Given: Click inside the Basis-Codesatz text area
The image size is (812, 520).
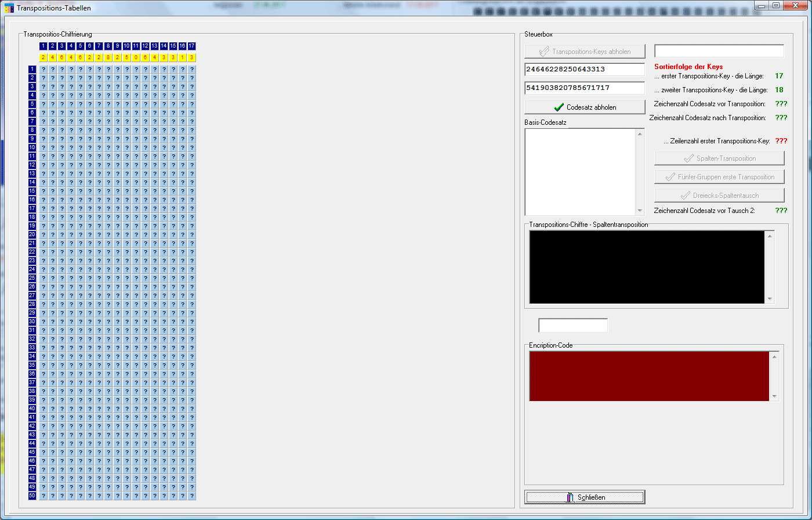Looking at the screenshot, I should click(x=580, y=172).
